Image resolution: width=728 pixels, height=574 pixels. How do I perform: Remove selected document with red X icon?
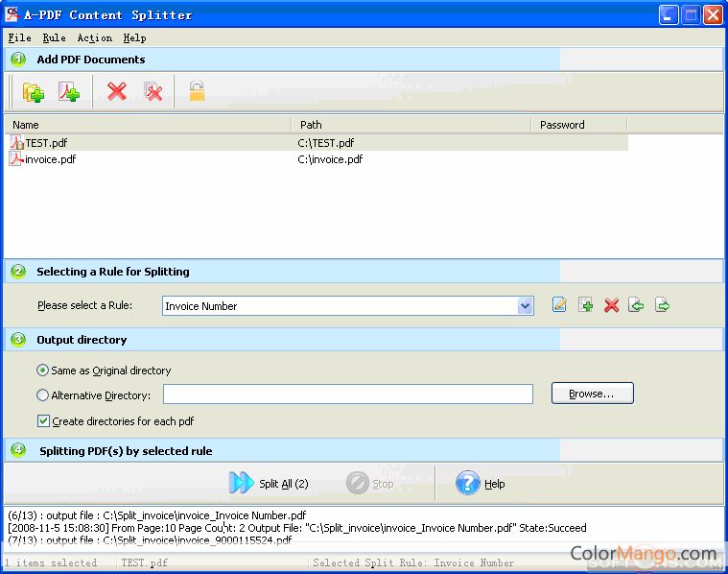point(117,92)
